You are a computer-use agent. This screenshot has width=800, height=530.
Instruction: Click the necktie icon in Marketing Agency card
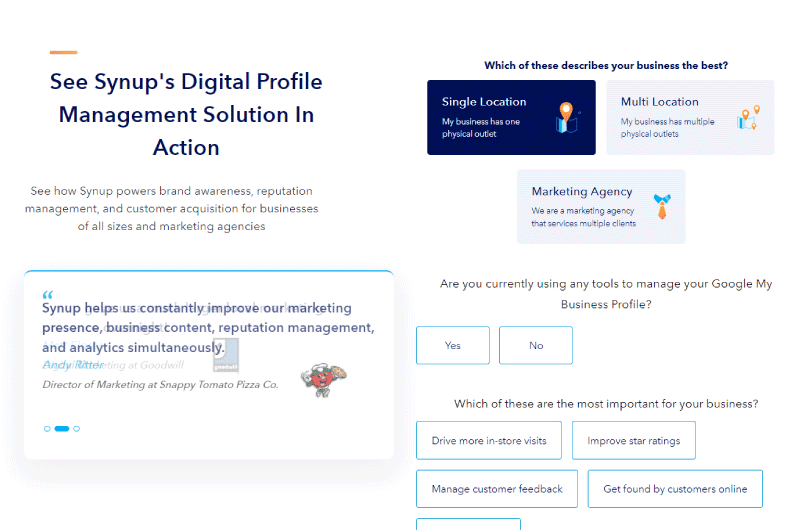point(662,206)
